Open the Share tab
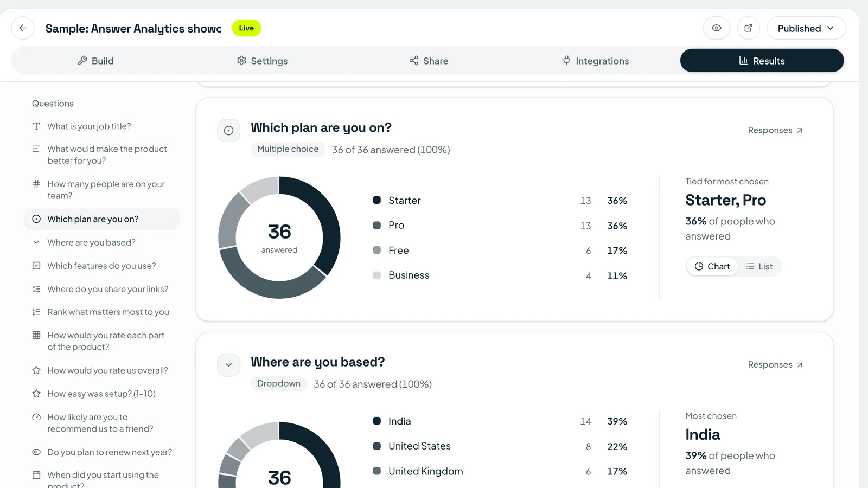Viewport: 868px width, 488px height. click(429, 61)
